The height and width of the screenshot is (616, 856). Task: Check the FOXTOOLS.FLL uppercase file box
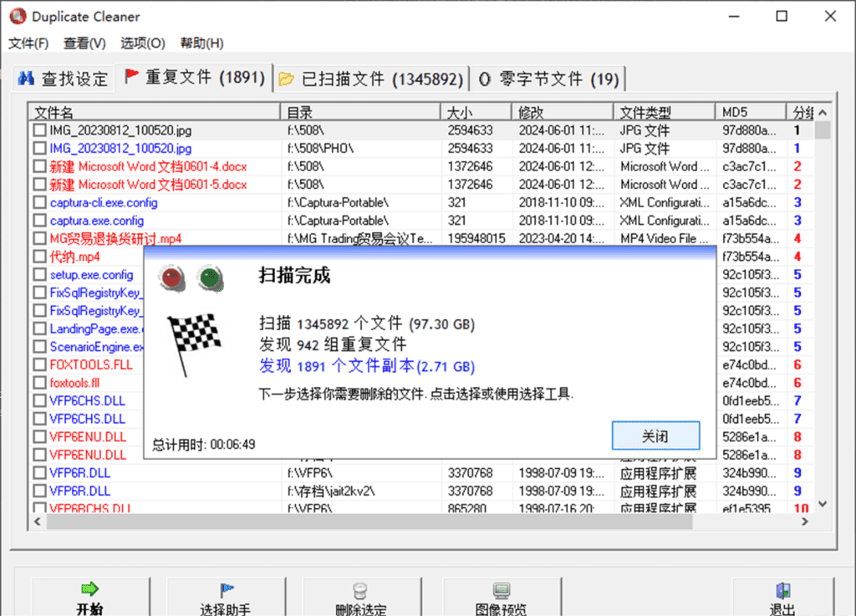click(x=39, y=364)
